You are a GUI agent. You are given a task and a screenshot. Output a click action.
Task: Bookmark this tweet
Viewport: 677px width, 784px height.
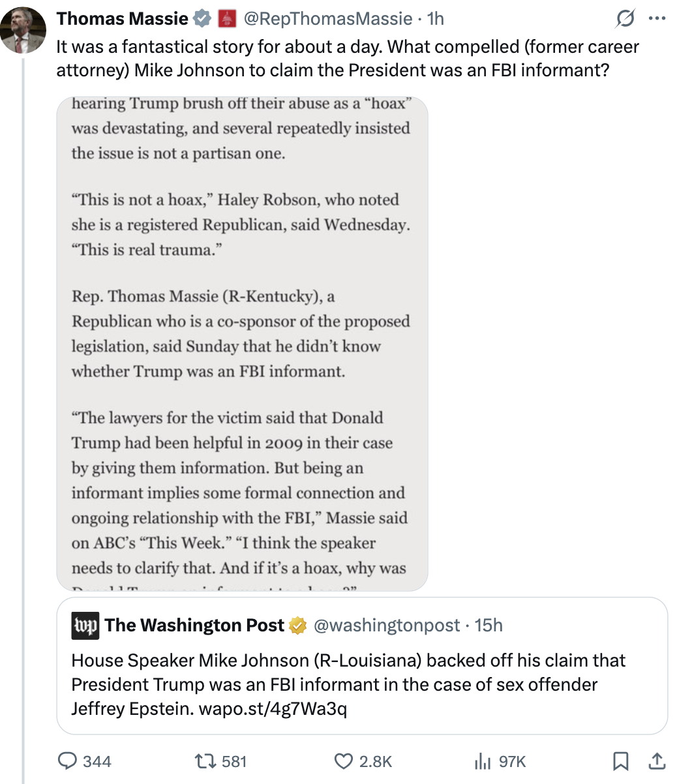[x=621, y=761]
